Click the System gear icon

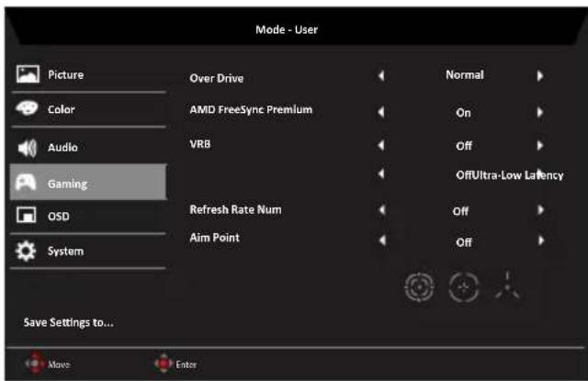(x=26, y=251)
